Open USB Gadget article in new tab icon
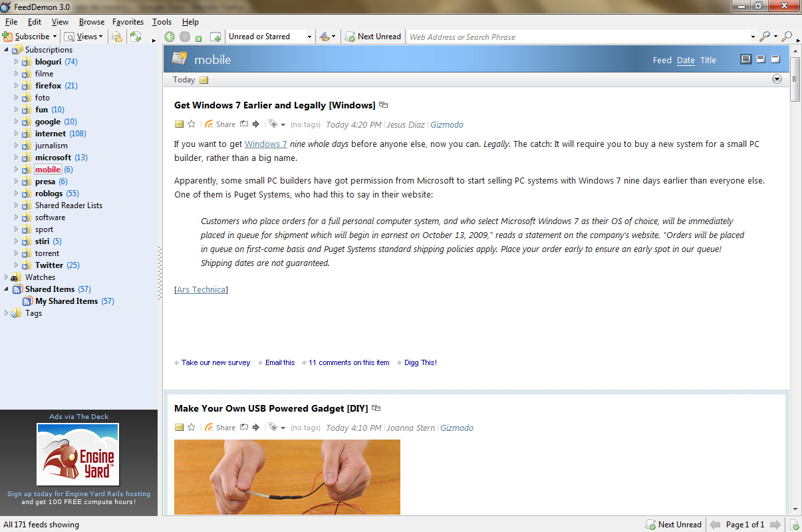Screen dimensions: 802x532 376,408
